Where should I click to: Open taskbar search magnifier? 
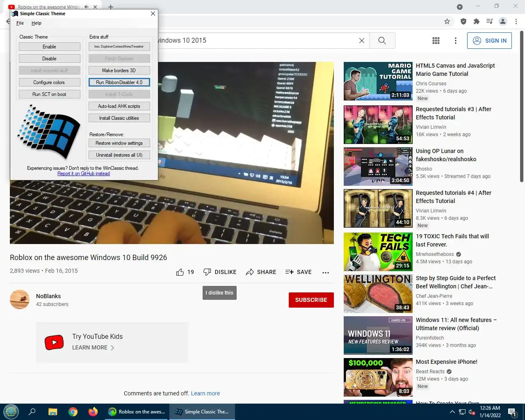32,412
